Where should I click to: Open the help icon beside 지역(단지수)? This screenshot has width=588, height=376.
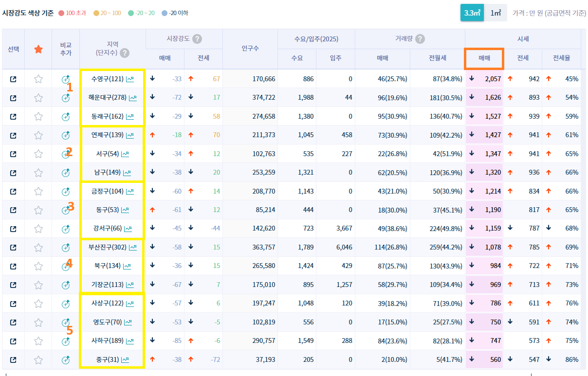coord(125,53)
